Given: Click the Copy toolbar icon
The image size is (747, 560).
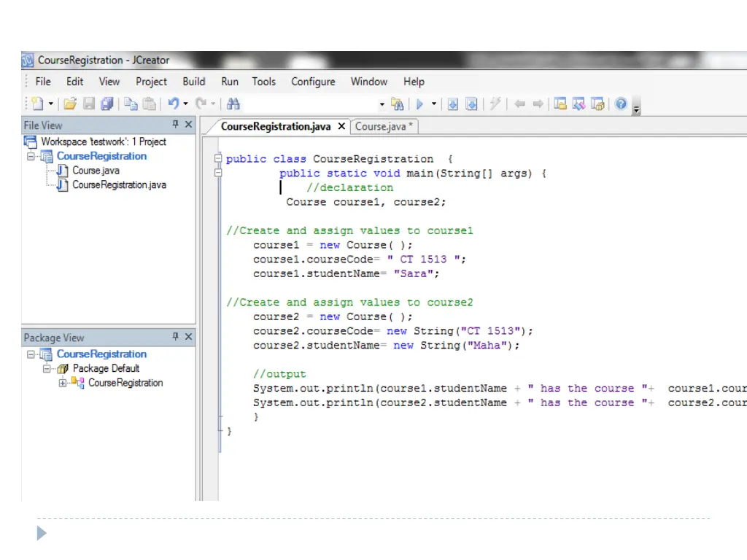Looking at the screenshot, I should [x=131, y=104].
